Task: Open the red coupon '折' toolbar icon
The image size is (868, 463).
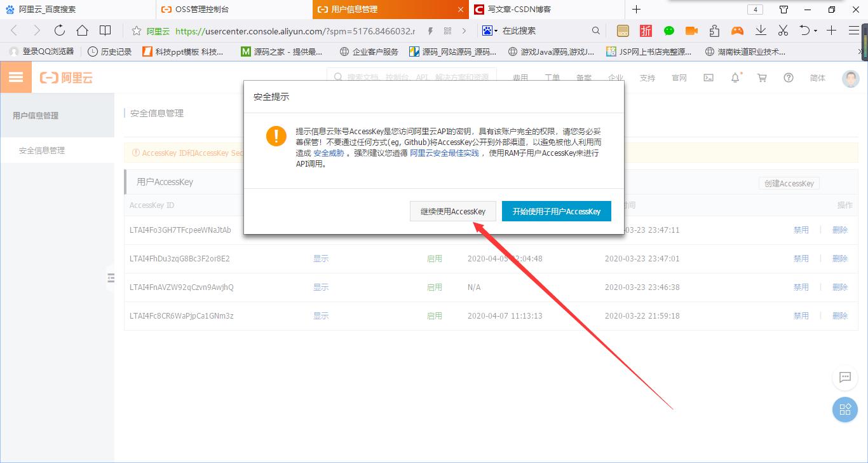Action: 646,31
